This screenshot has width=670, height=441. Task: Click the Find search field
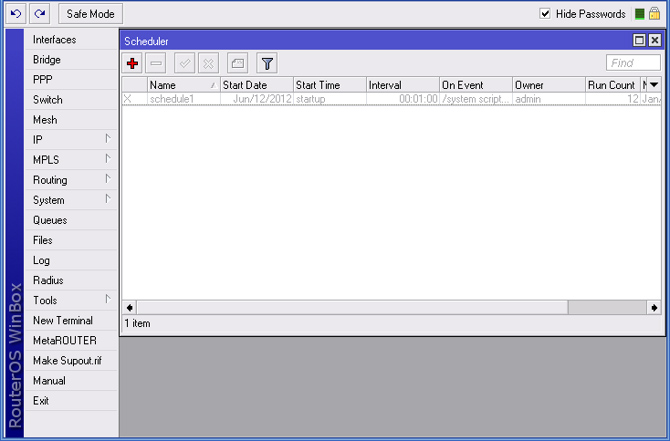632,64
